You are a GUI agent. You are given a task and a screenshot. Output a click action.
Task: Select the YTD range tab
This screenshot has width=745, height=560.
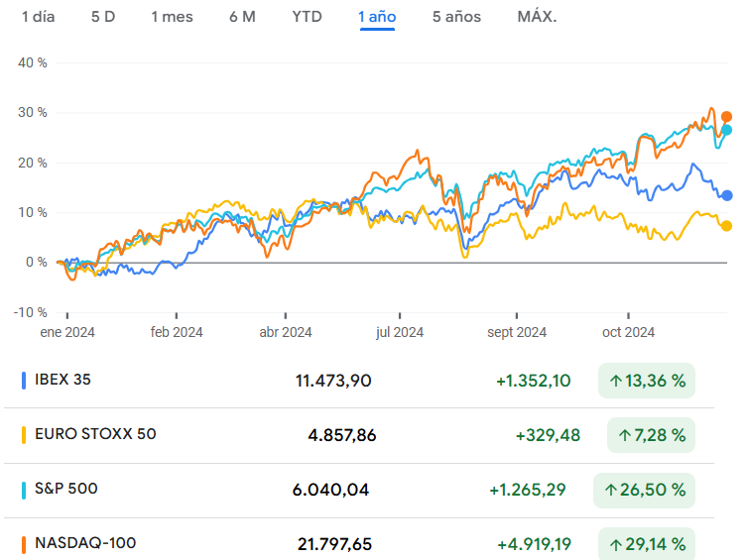pyautogui.click(x=307, y=17)
